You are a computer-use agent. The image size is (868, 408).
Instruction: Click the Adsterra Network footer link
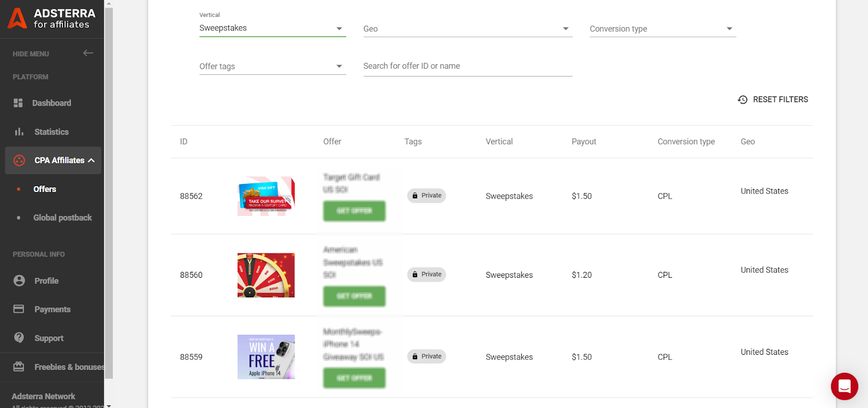point(43,397)
